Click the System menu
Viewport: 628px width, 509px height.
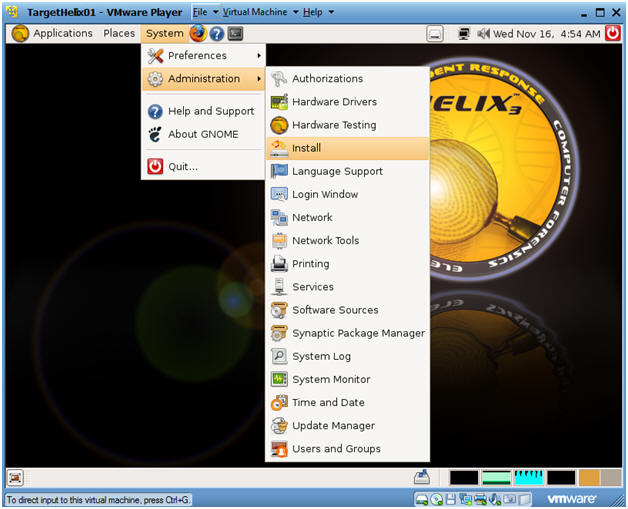click(165, 34)
